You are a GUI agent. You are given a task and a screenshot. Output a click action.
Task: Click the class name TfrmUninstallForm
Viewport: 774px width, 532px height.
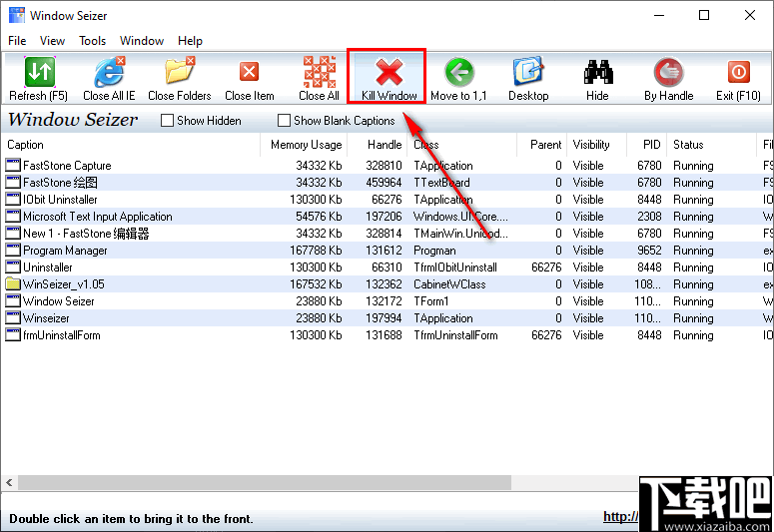tap(455, 335)
